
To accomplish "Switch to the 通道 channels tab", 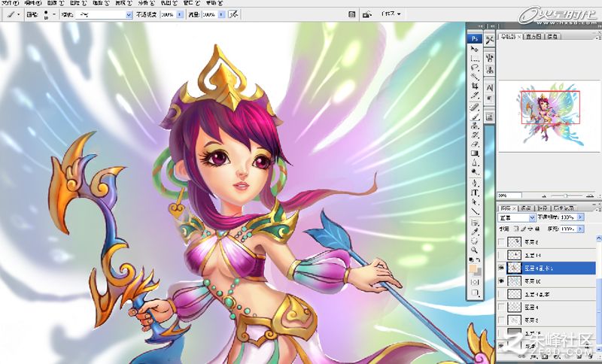I will click(x=526, y=208).
